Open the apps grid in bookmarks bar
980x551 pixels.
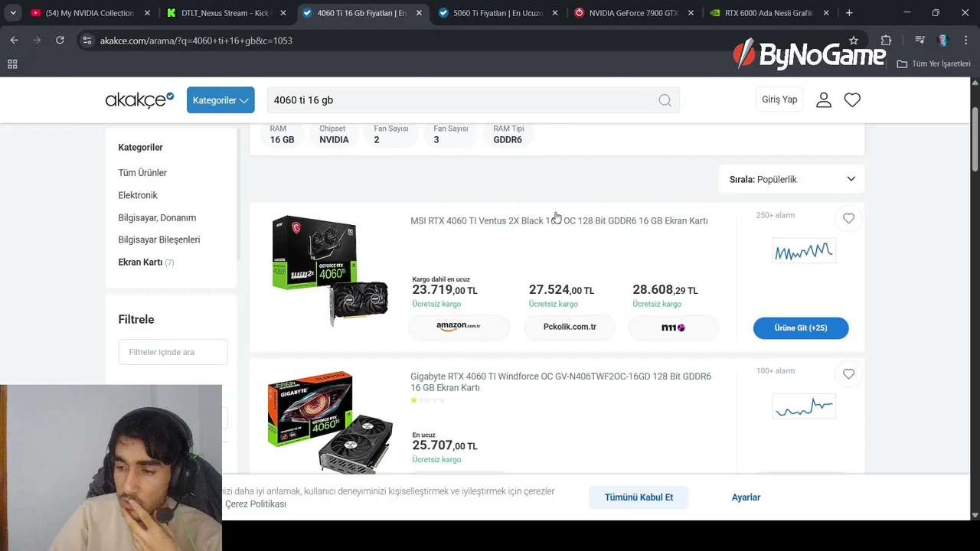(x=12, y=64)
